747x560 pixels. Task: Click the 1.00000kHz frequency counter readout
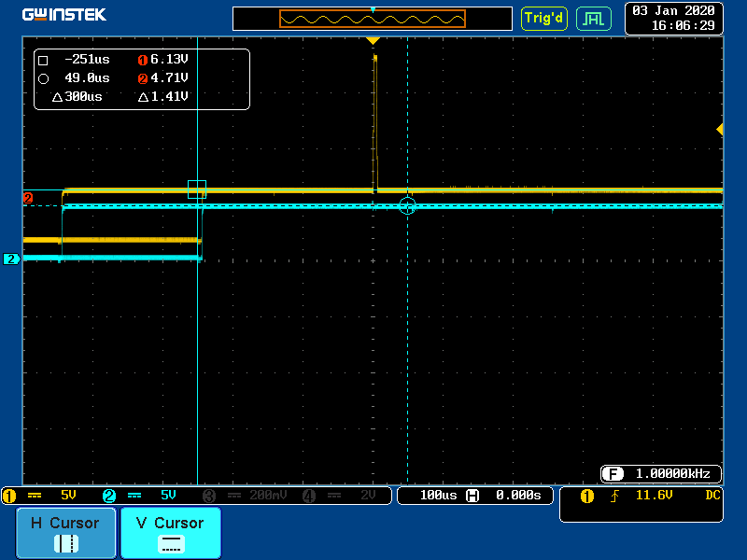(661, 473)
